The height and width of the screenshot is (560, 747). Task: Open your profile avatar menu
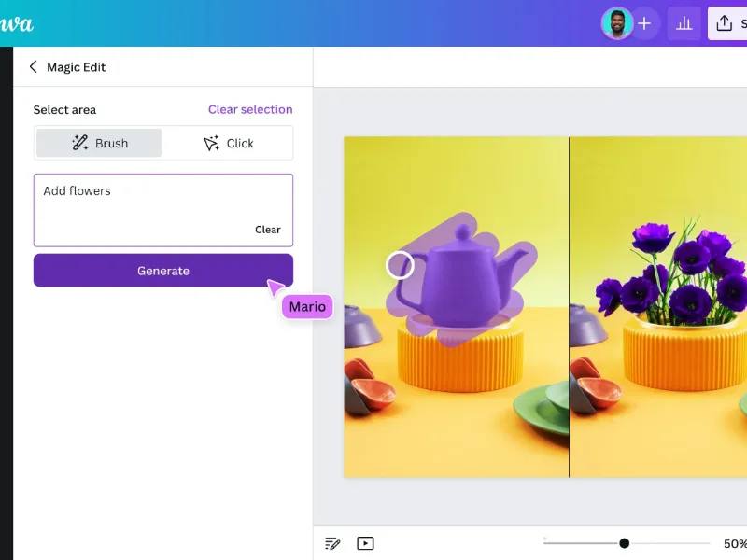[x=616, y=22]
